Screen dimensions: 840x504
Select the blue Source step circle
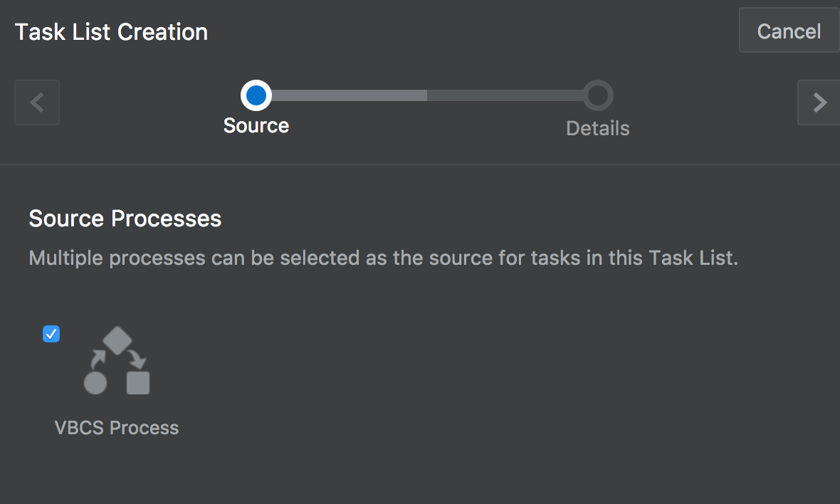click(256, 95)
